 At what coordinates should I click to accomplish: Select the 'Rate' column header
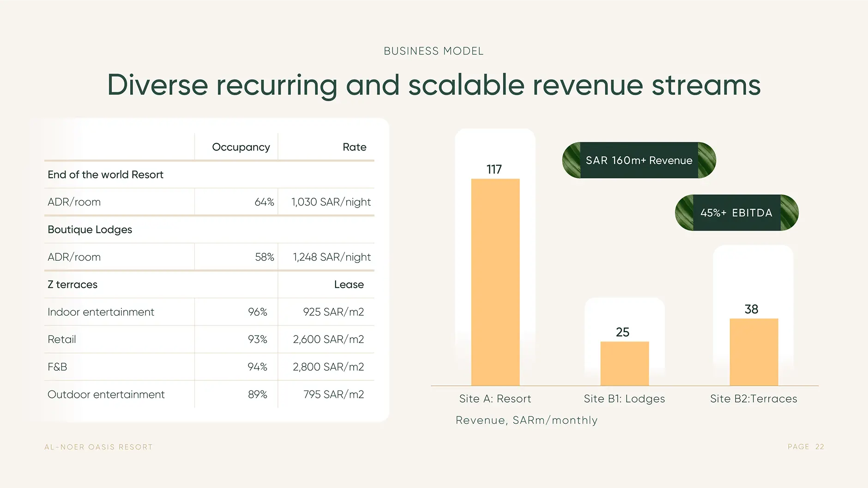[354, 147]
